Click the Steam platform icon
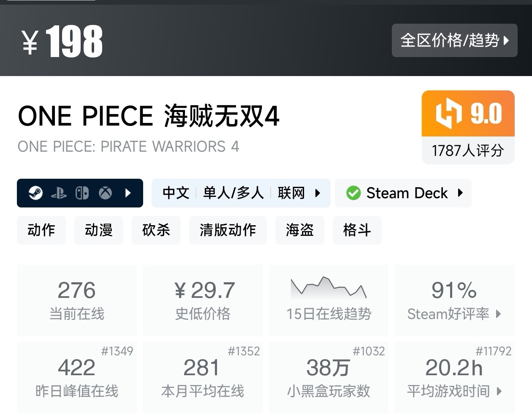This screenshot has height=420, width=532. click(36, 193)
